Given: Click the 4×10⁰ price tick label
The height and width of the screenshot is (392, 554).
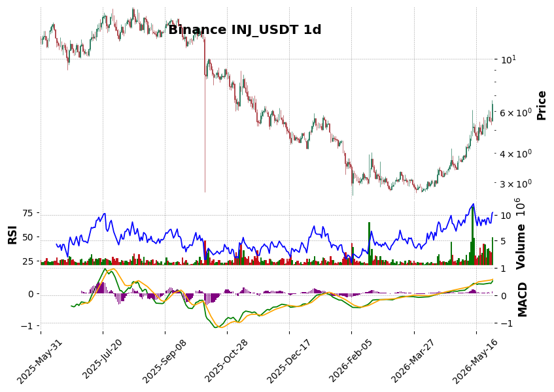Looking at the screenshot, I should (x=515, y=154).
